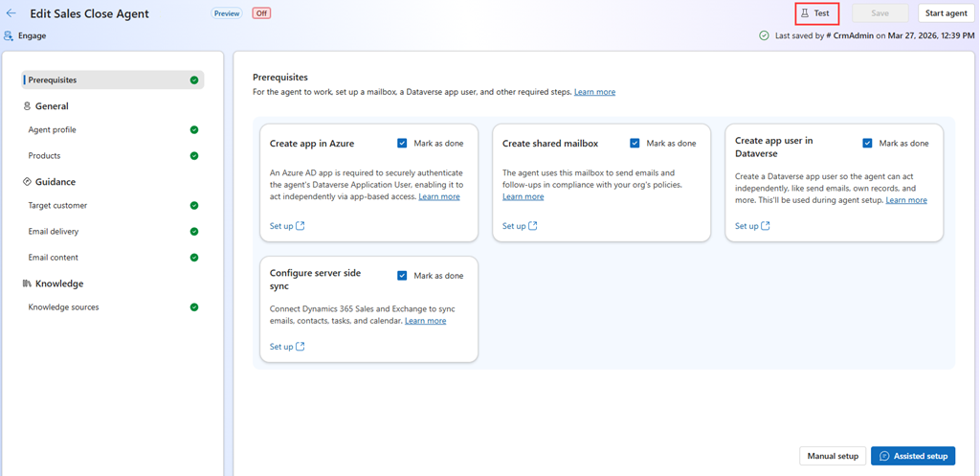The height and width of the screenshot is (476, 980).
Task: Click the last saved green checkmark icon
Action: [x=764, y=35]
